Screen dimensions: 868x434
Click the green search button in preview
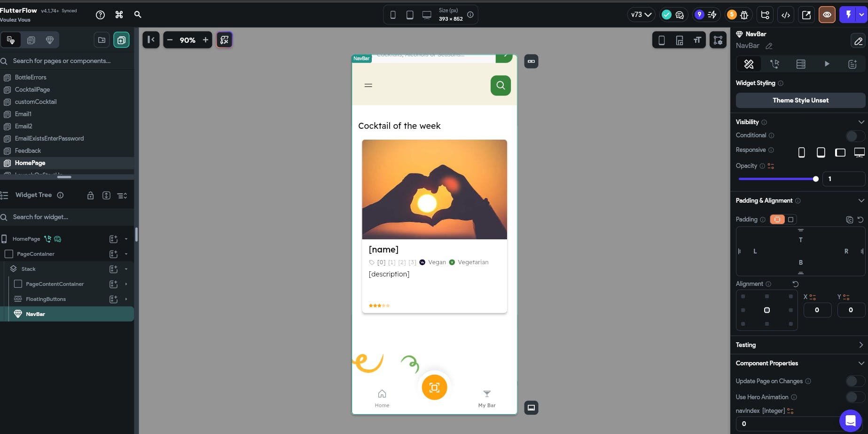point(500,86)
